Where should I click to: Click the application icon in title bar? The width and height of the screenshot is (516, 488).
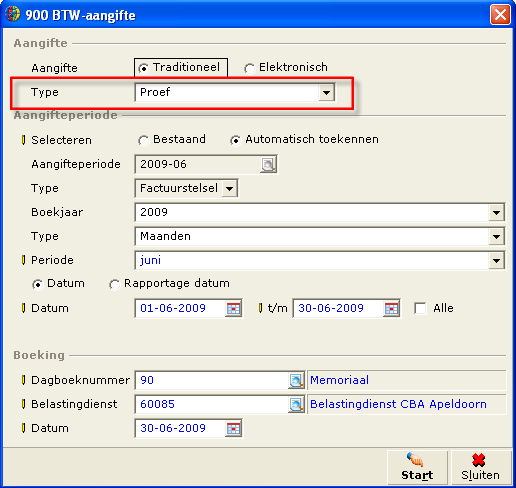coord(13,15)
